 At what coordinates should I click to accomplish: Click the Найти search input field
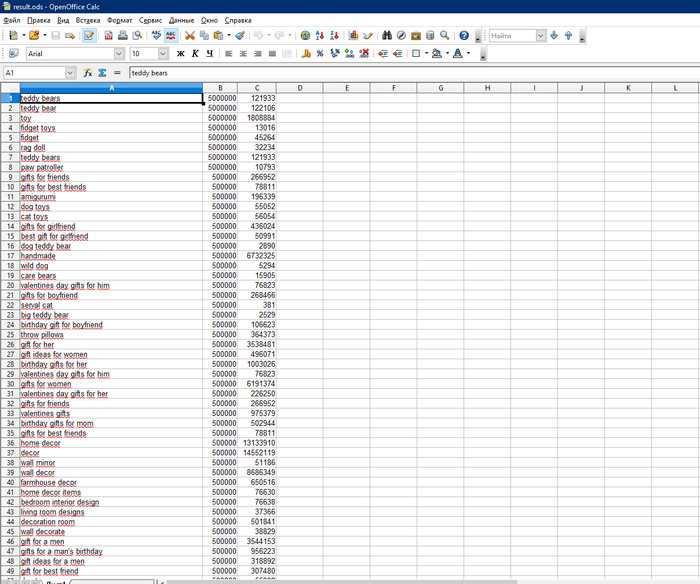pyautogui.click(x=512, y=35)
